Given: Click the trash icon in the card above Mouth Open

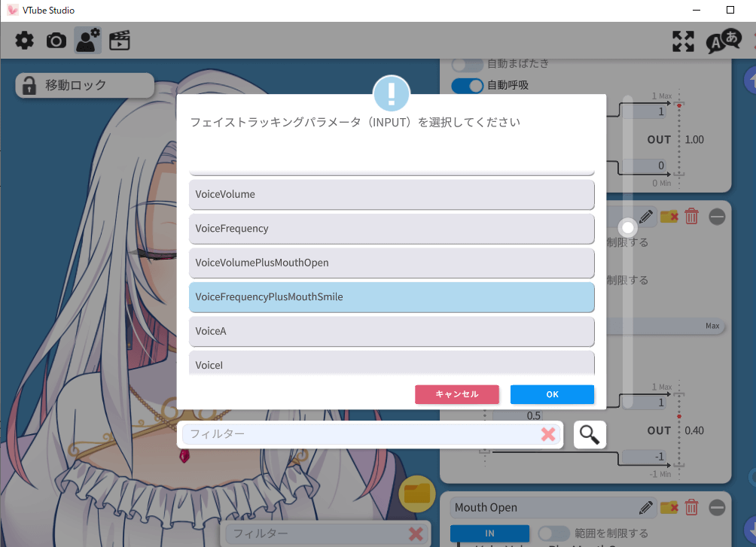Looking at the screenshot, I should [x=691, y=217].
